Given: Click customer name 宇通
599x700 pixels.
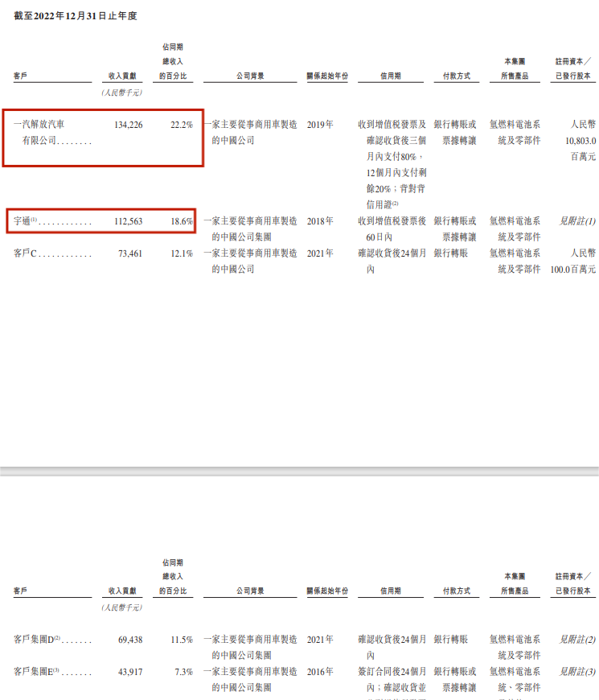Looking at the screenshot, I should [22, 221].
